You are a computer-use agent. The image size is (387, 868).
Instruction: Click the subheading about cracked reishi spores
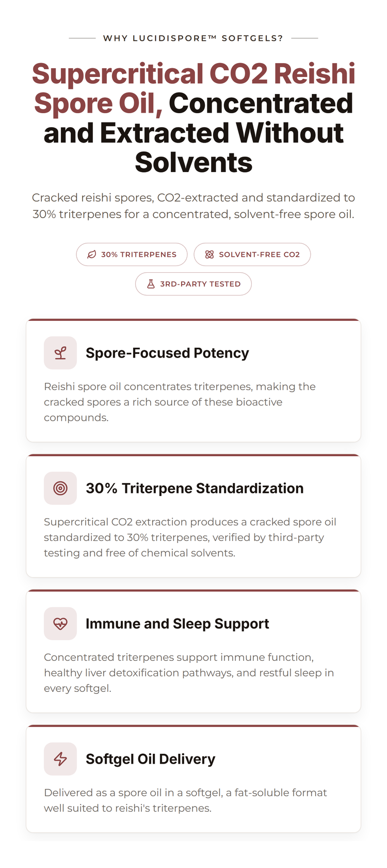tap(193, 206)
